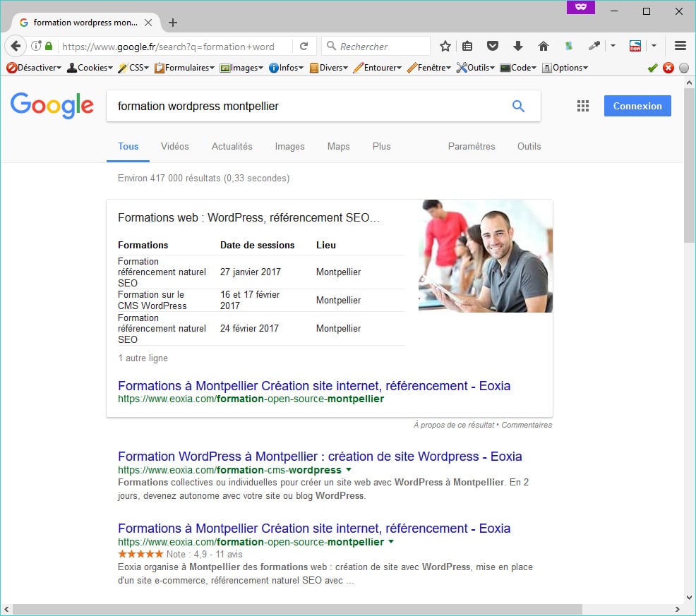This screenshot has width=696, height=616.
Task: Open the CSS developer menu
Action: (x=133, y=68)
